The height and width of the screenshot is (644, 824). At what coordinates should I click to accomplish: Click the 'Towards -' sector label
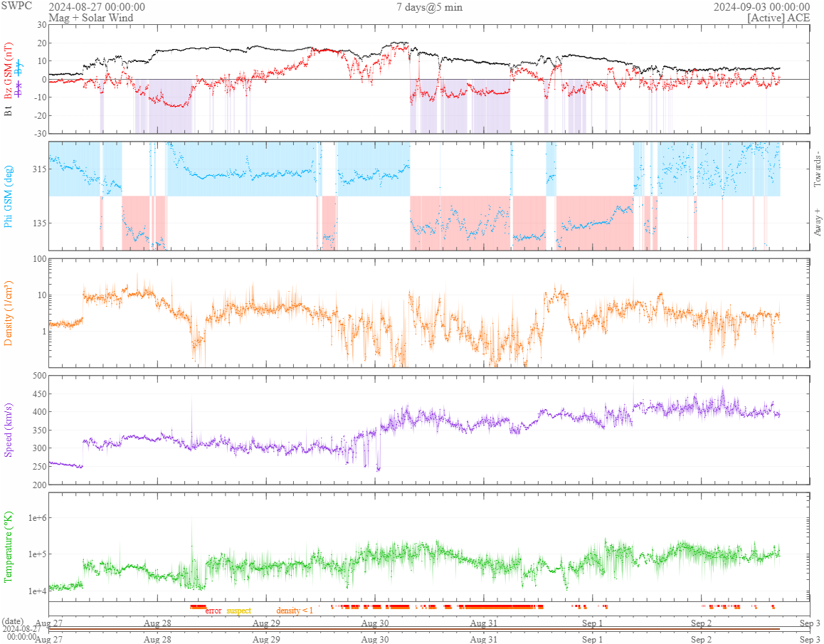click(x=817, y=170)
